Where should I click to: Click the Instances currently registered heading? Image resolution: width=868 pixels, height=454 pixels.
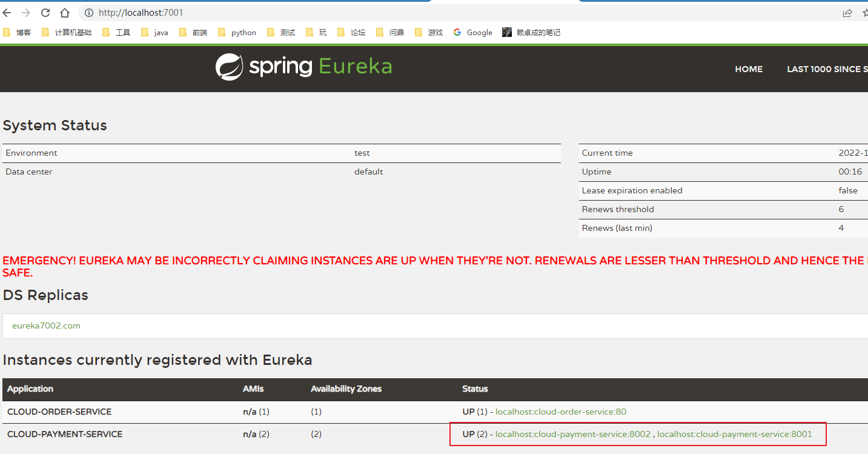(x=157, y=360)
